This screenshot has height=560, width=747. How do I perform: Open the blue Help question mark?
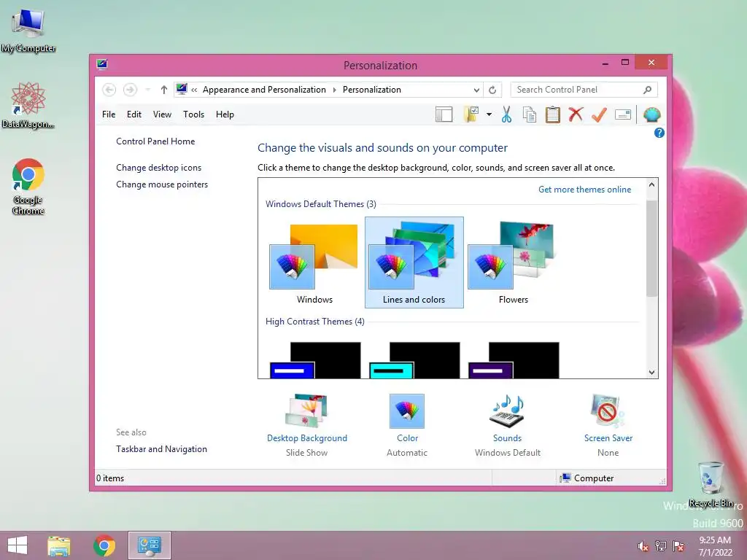[x=659, y=133]
